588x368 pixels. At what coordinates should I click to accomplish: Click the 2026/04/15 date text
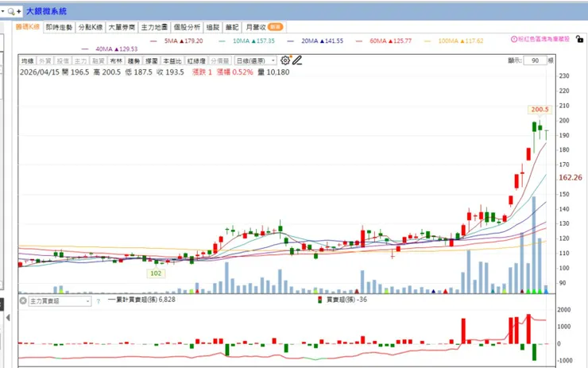[40, 72]
